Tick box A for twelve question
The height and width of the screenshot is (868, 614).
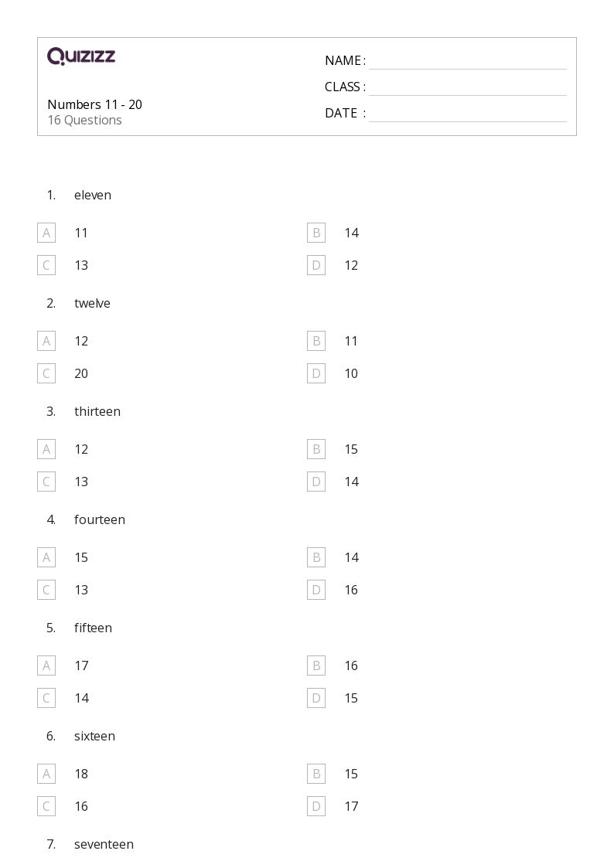[46, 341]
